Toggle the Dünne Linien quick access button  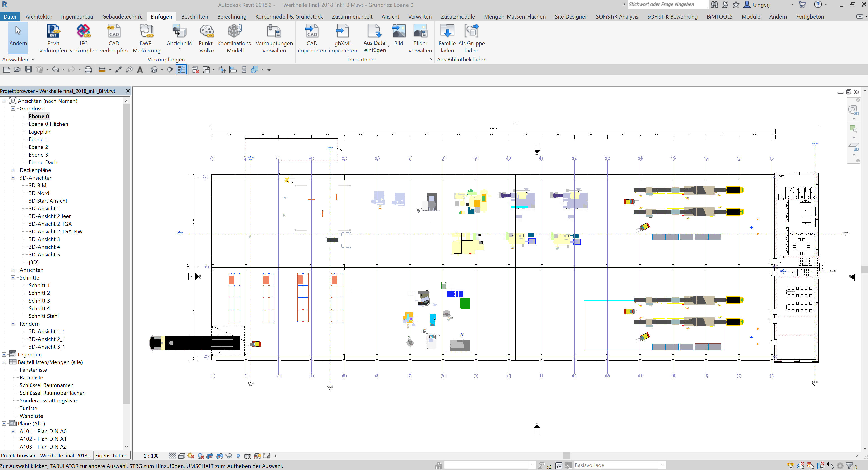tap(181, 69)
